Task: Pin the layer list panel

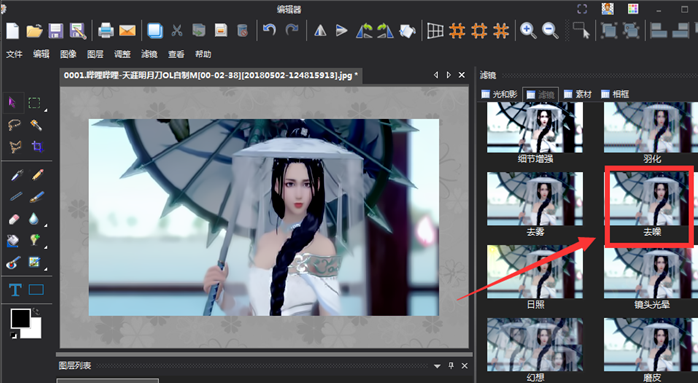Action: (451, 366)
